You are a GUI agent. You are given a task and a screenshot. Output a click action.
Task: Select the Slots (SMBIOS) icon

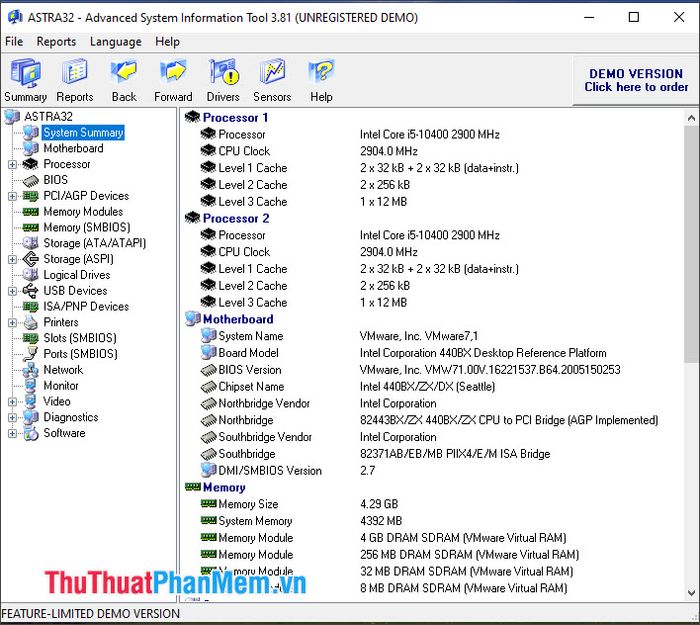point(31,338)
